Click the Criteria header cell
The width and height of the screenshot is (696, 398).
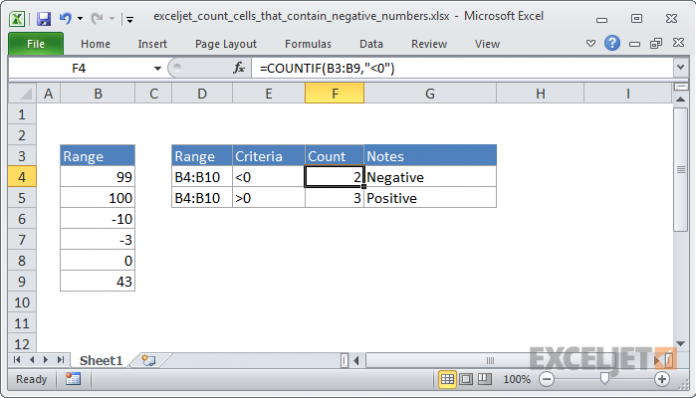click(x=269, y=156)
